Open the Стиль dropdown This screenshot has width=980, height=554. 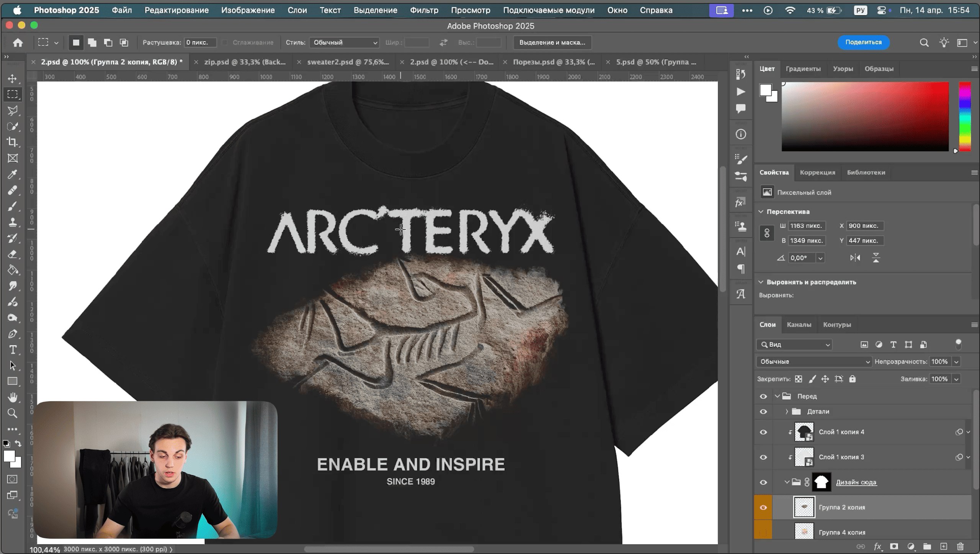[344, 42]
